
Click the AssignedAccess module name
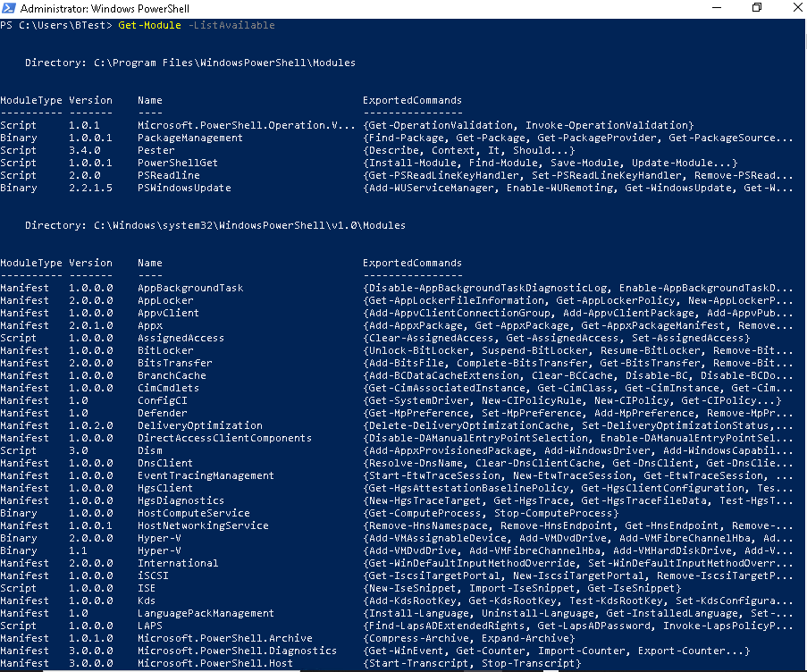(181, 338)
